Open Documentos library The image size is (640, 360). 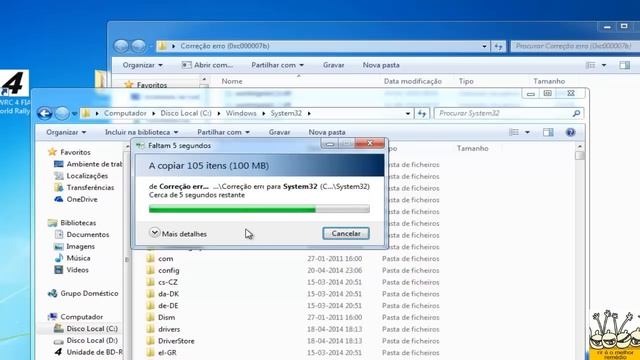point(82,235)
